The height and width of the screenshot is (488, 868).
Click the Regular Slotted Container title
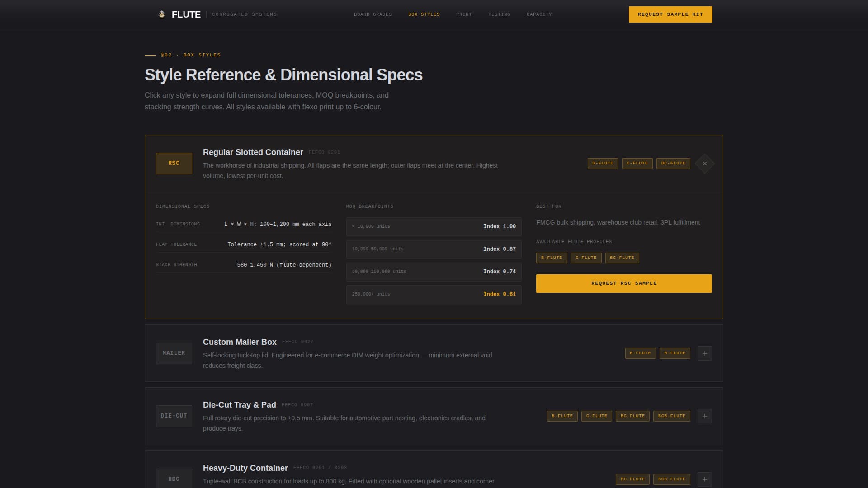(253, 152)
